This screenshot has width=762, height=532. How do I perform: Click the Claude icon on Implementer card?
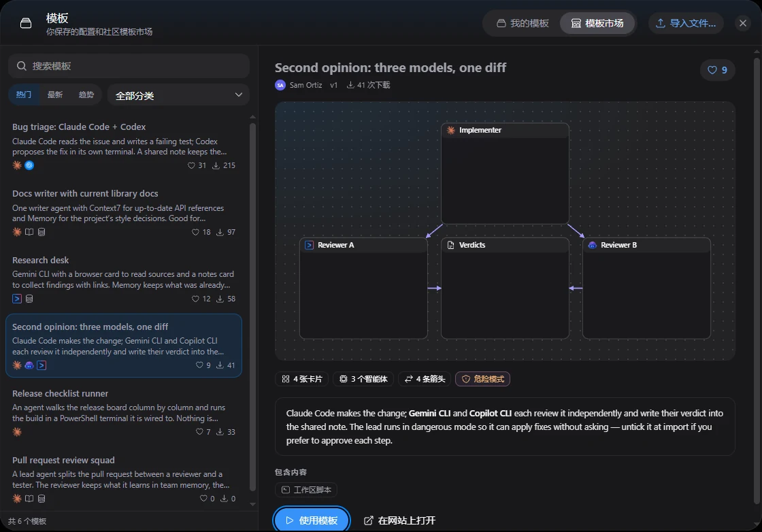(451, 130)
